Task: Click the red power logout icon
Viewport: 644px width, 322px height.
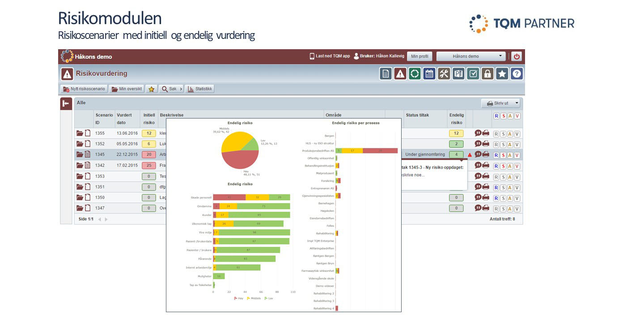Action: point(517,56)
